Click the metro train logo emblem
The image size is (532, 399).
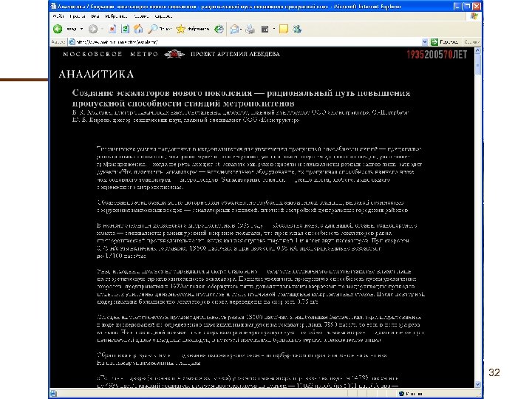174,54
